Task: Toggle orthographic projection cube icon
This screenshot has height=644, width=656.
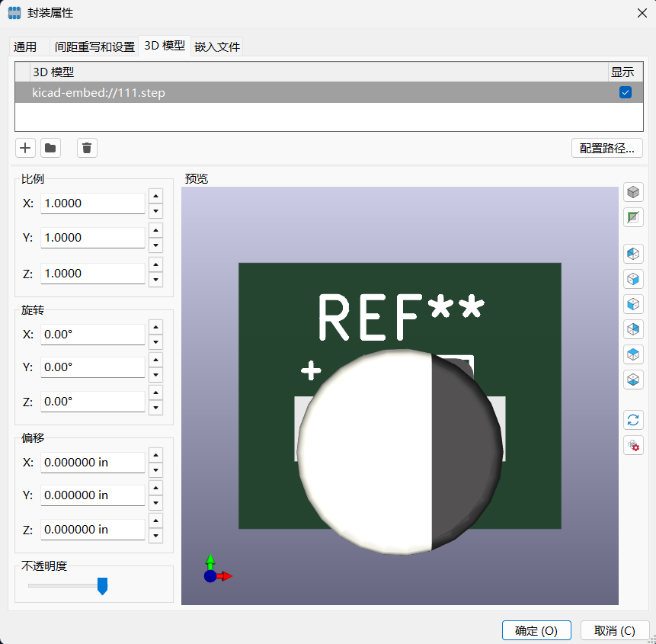Action: 633,193
